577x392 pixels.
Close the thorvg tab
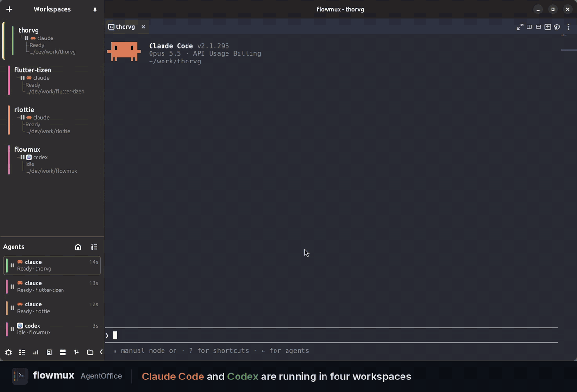tap(143, 27)
